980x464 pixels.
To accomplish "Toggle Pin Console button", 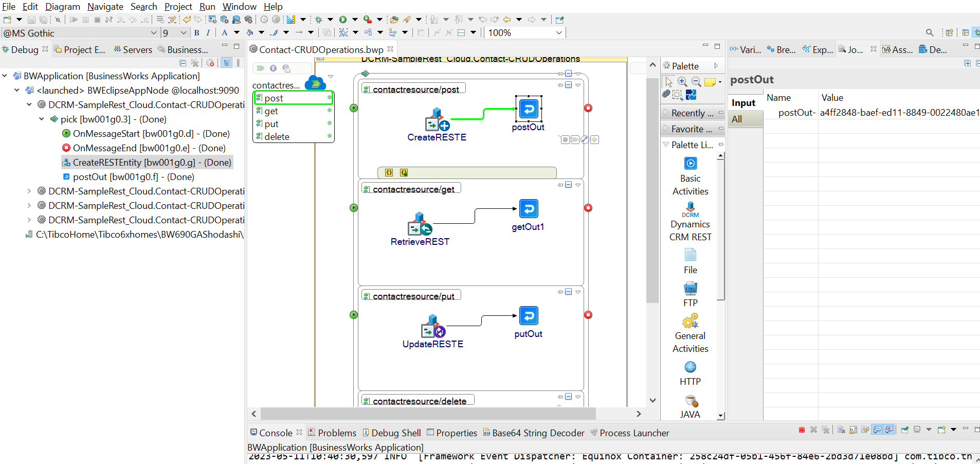I will click(x=905, y=430).
